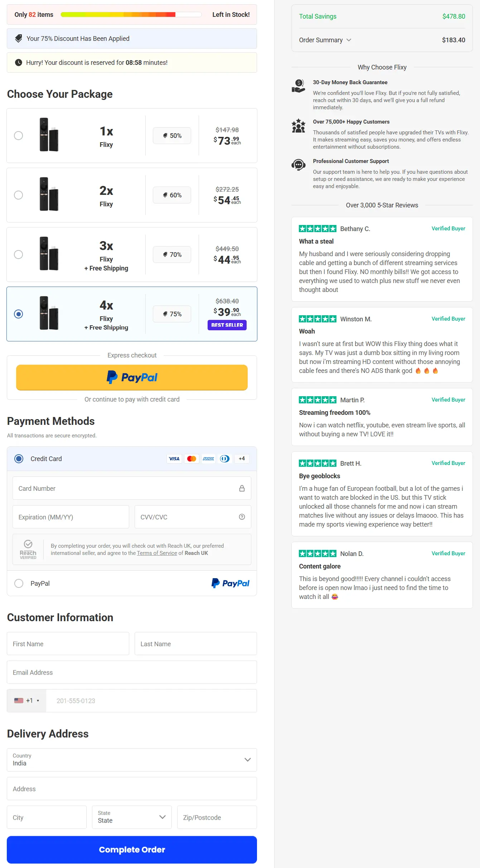
Task: Select the 1x Flixy package radio button
Action: coord(18,135)
